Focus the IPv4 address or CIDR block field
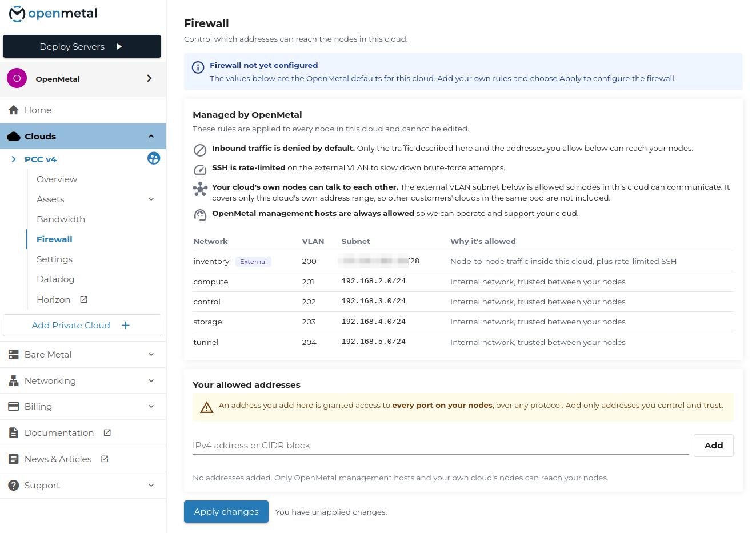Viewport: 756px width, 533px height. pyautogui.click(x=441, y=446)
